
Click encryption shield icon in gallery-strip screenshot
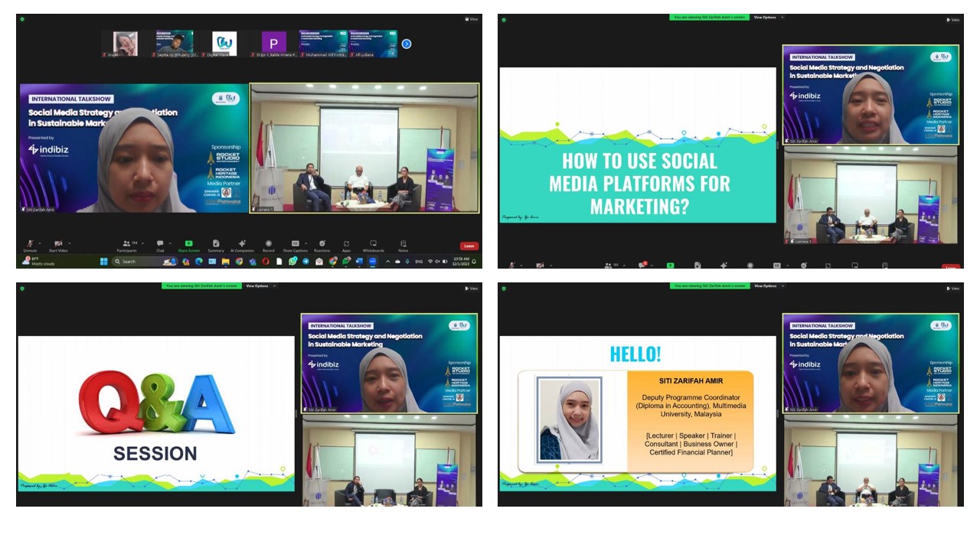point(21,19)
